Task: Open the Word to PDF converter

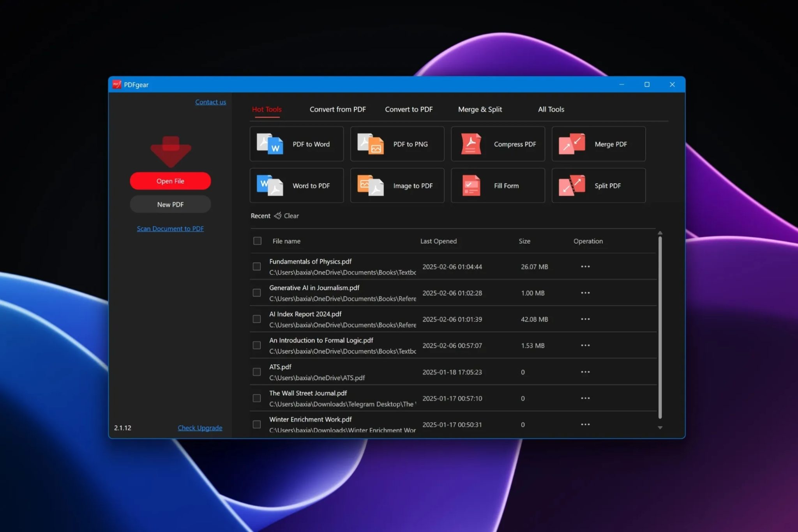Action: click(296, 186)
